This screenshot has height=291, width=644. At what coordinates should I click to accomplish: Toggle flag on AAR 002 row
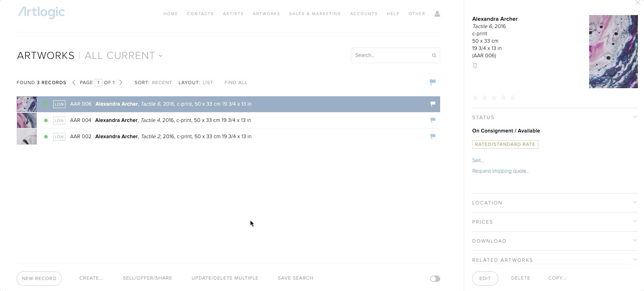click(x=432, y=137)
